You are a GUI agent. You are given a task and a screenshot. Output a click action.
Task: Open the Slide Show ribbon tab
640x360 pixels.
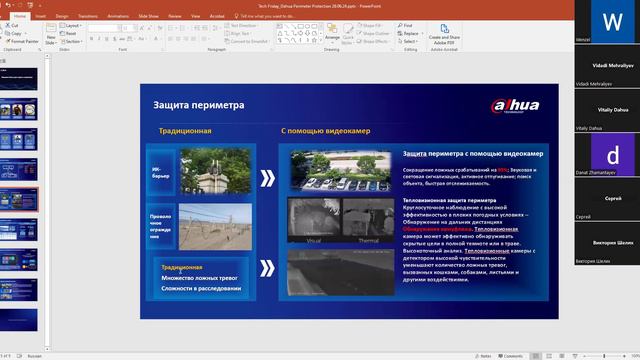pyautogui.click(x=148, y=16)
